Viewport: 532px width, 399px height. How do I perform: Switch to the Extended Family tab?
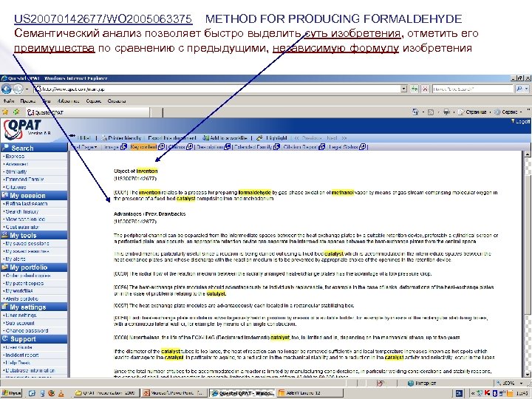253,147
